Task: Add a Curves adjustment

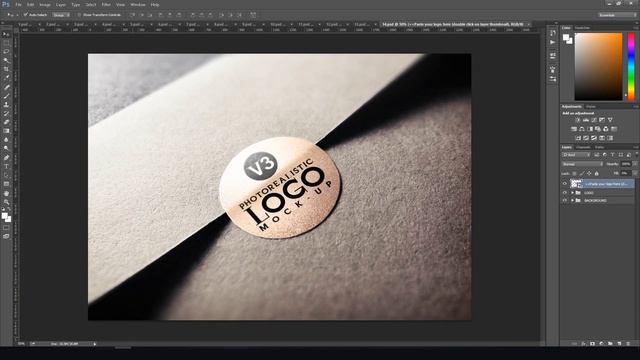Action: tap(594, 120)
